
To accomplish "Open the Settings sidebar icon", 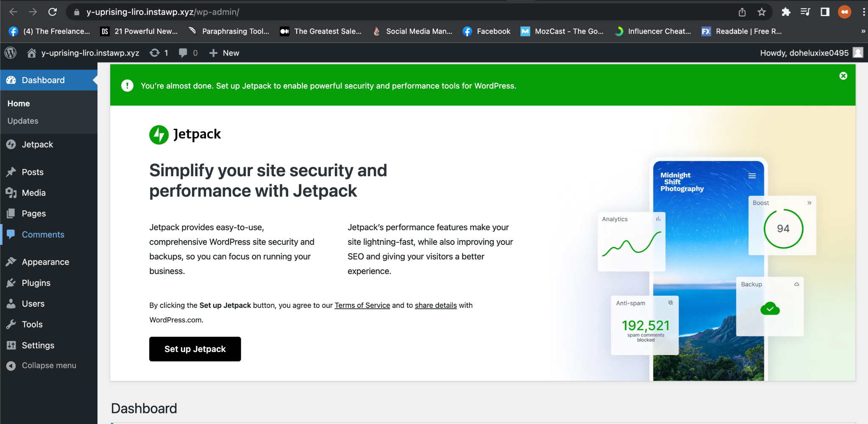I will click(11, 345).
